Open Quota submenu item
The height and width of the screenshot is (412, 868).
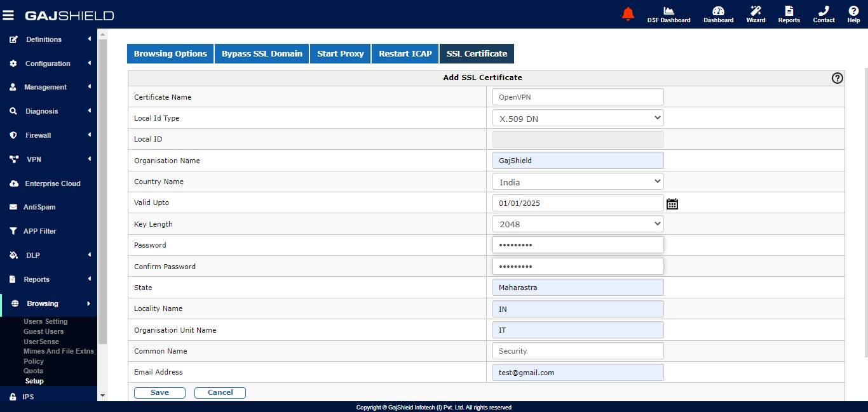click(x=34, y=371)
